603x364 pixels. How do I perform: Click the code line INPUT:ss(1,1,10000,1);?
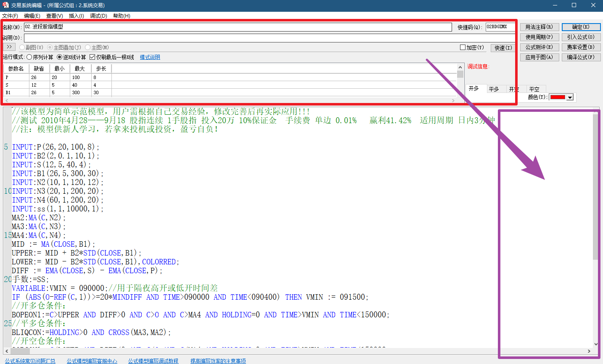[58, 209]
